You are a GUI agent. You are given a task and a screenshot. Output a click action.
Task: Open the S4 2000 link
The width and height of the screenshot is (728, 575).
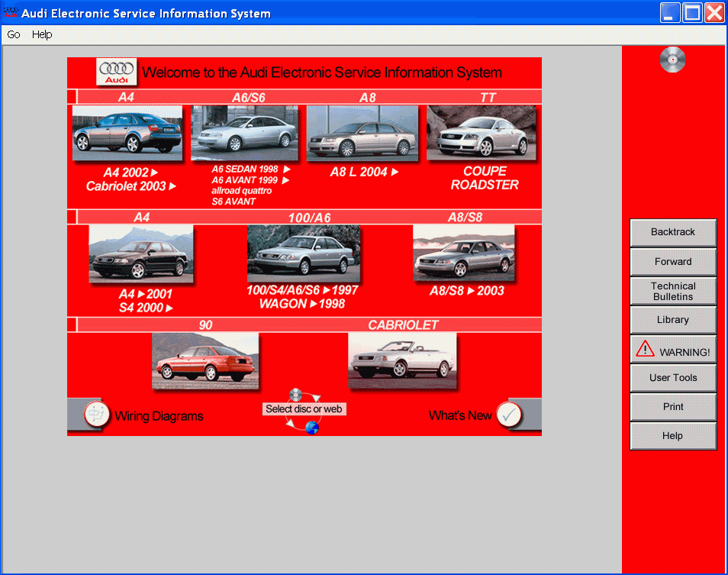[x=146, y=308]
